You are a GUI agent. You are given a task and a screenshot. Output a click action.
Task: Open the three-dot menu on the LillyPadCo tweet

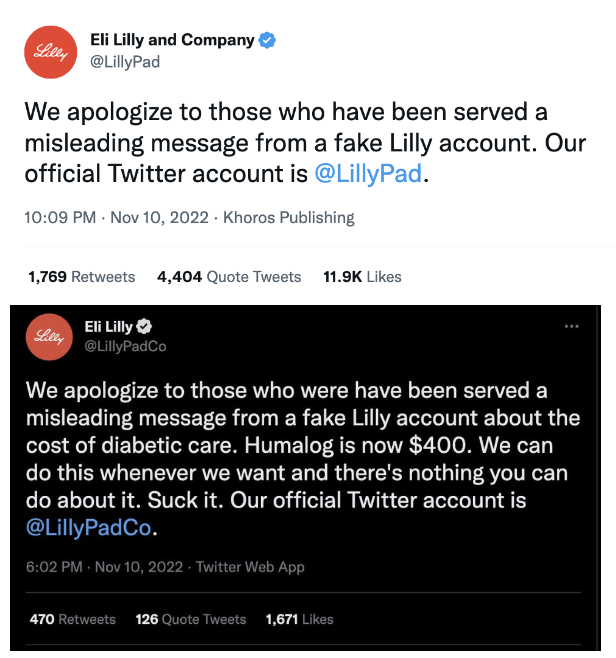[572, 326]
